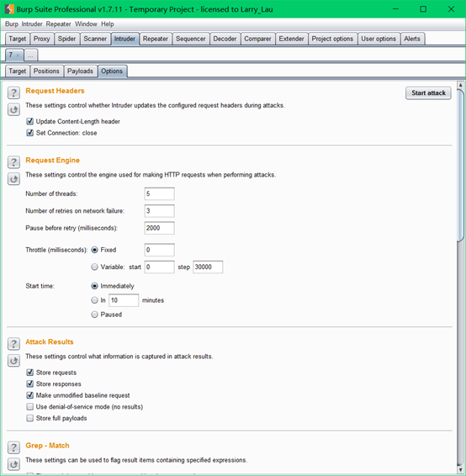Click the Start attack button
The image size is (466, 476).
click(x=428, y=93)
